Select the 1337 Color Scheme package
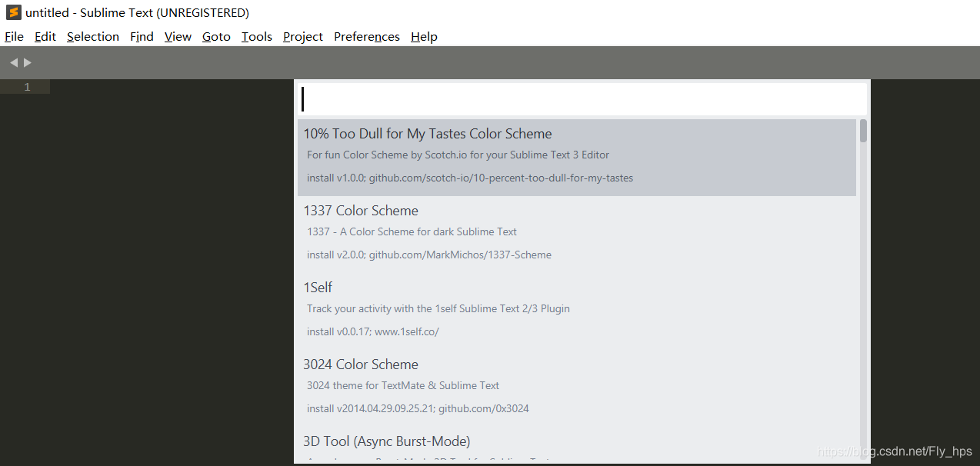The image size is (980, 466). coord(577,234)
